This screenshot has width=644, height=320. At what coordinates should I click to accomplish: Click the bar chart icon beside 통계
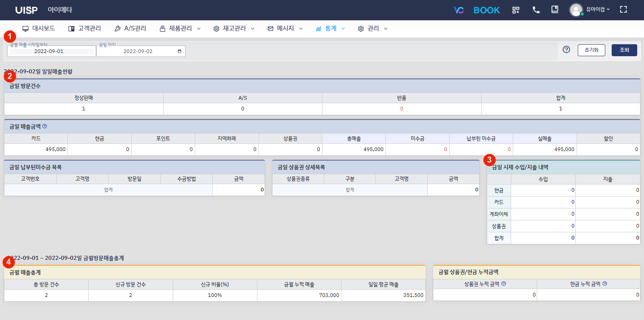pyautogui.click(x=318, y=29)
